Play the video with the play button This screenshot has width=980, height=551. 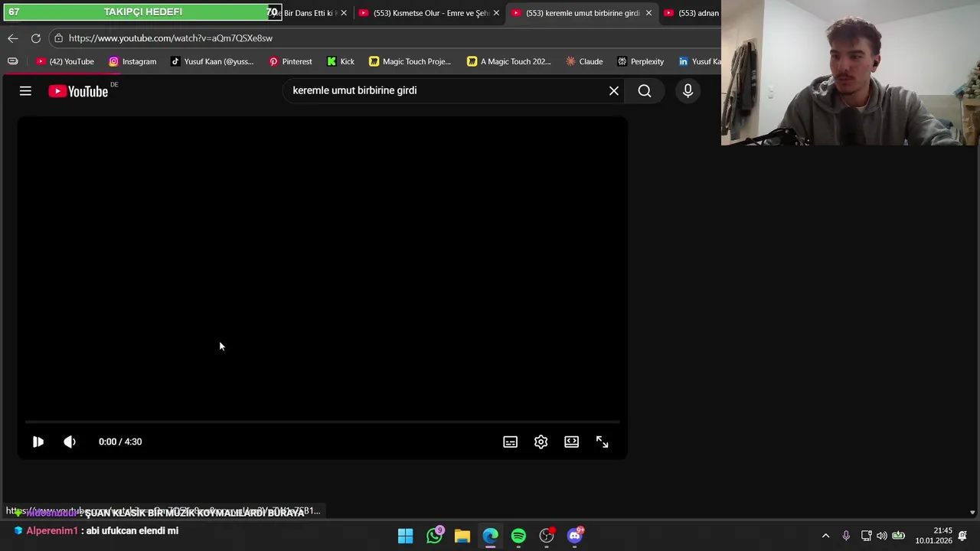click(38, 442)
